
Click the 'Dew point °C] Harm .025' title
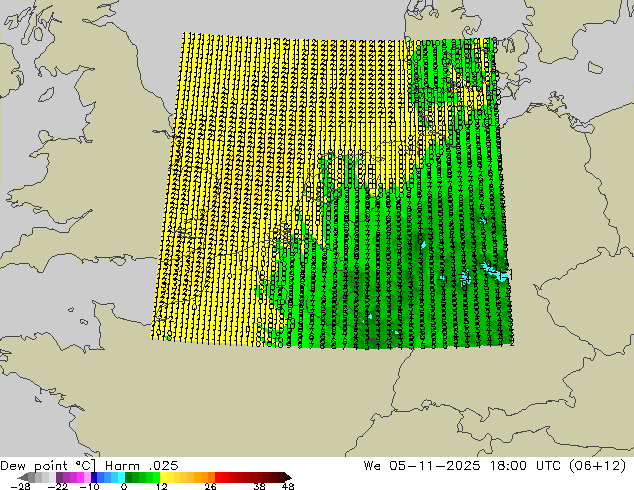89,466
